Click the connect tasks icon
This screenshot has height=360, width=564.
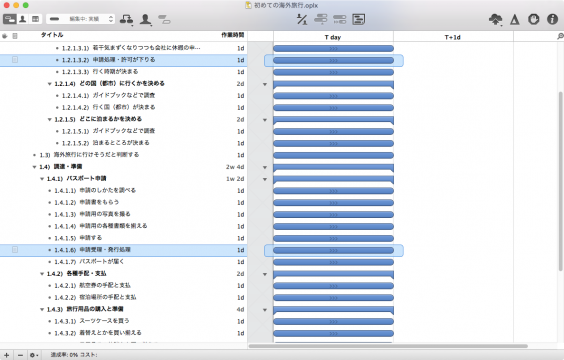click(126, 19)
